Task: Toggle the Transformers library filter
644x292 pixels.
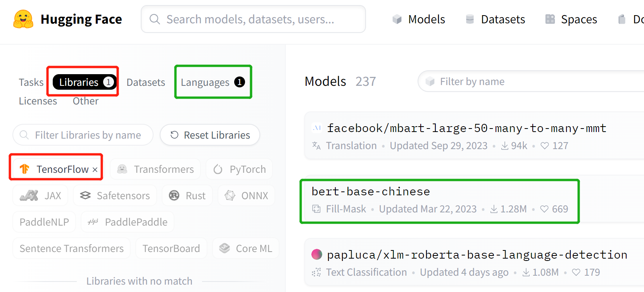Action: 155,169
